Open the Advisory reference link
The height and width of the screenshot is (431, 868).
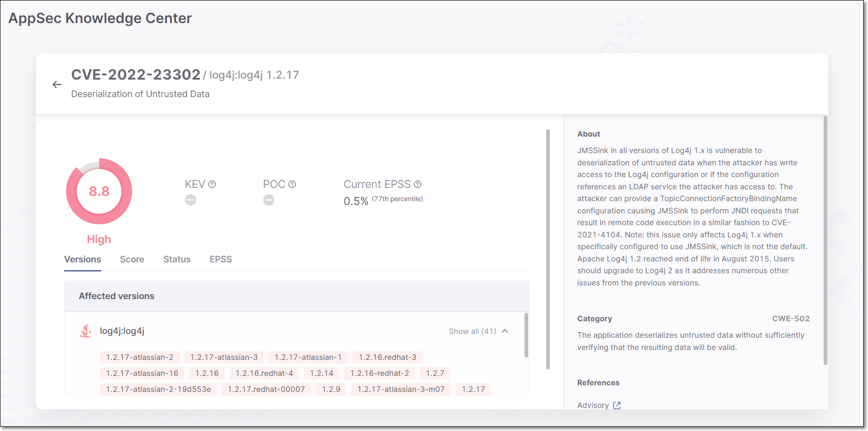coord(593,405)
